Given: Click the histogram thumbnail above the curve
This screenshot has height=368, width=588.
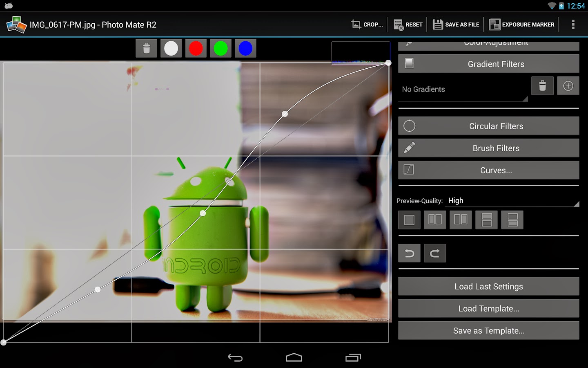Looking at the screenshot, I should click(x=361, y=53).
